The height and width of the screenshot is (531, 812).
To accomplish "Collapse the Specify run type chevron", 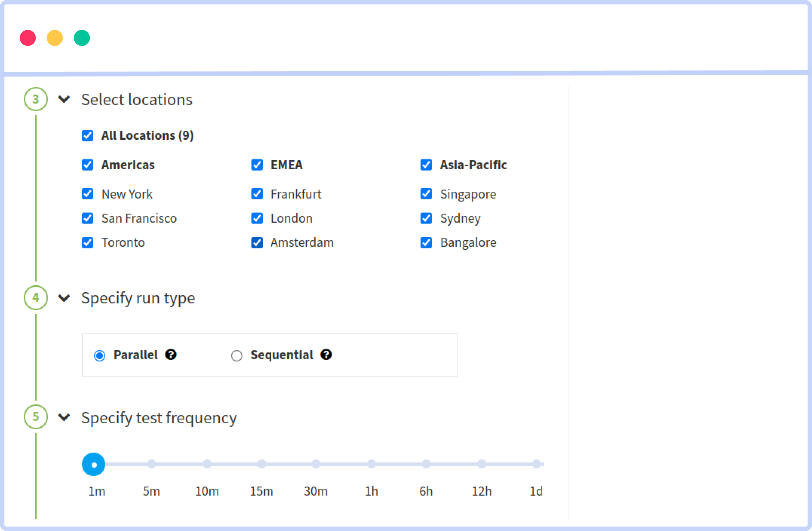I will 64,298.
